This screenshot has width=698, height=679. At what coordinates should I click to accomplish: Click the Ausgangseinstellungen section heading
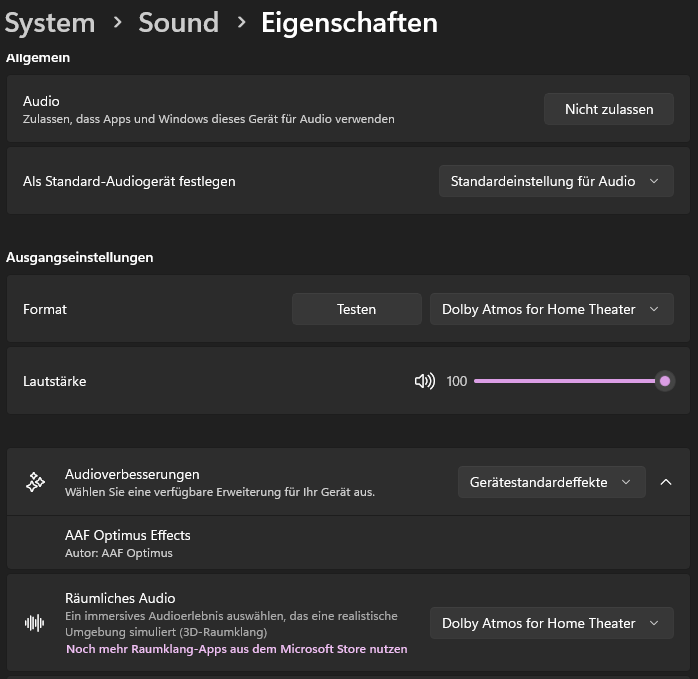pos(80,257)
